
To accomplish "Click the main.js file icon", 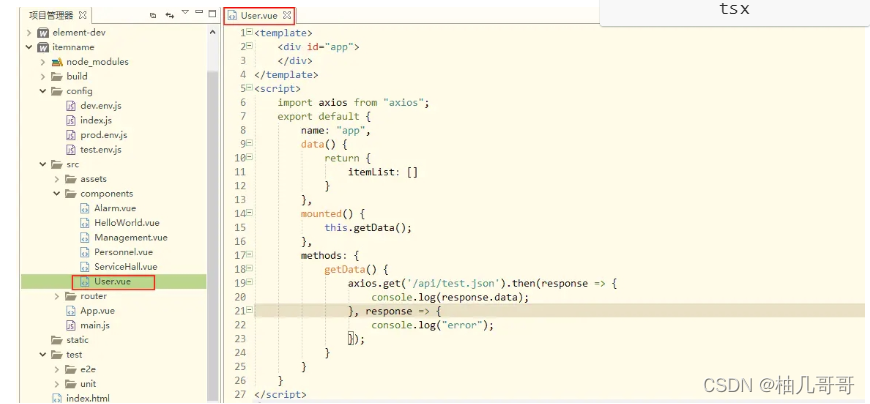I will tap(70, 325).
